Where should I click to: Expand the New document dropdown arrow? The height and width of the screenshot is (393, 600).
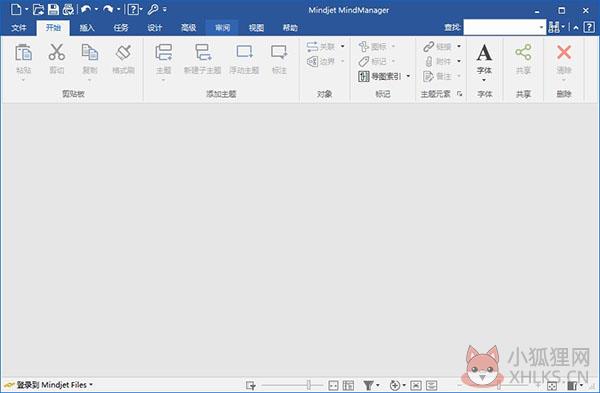(x=26, y=9)
